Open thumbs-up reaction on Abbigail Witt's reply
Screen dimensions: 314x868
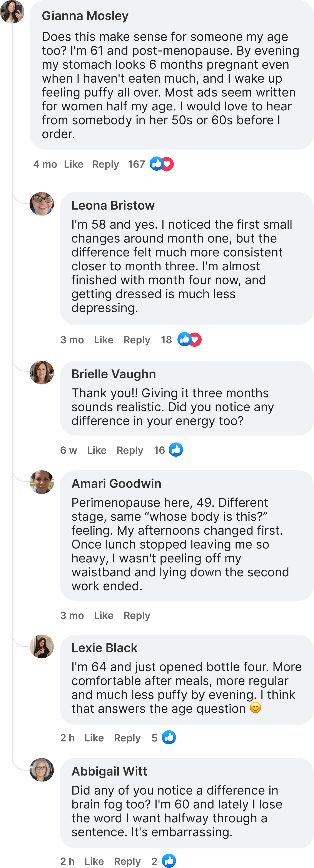coord(169,861)
